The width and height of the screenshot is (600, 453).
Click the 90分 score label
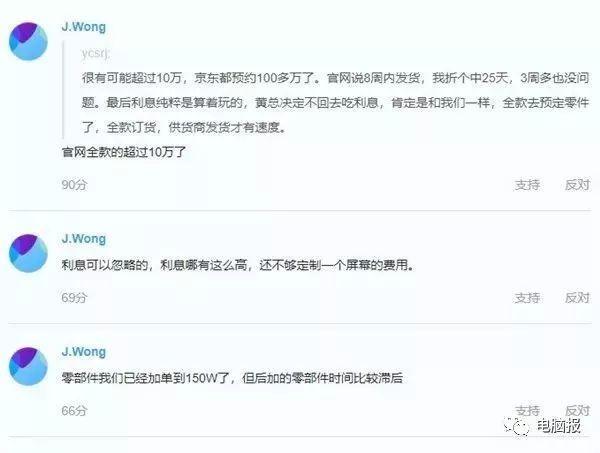74,185
